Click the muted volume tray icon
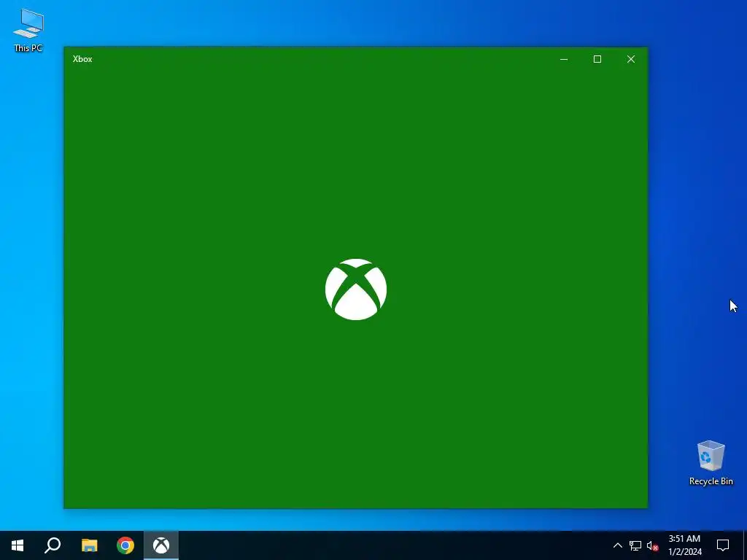Image resolution: width=747 pixels, height=560 pixels. 653,545
